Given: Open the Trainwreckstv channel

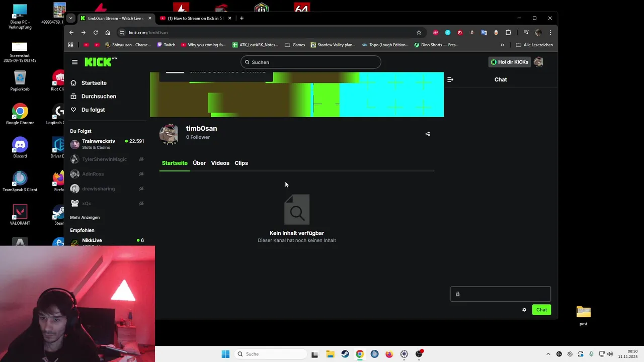Looking at the screenshot, I should tap(107, 144).
